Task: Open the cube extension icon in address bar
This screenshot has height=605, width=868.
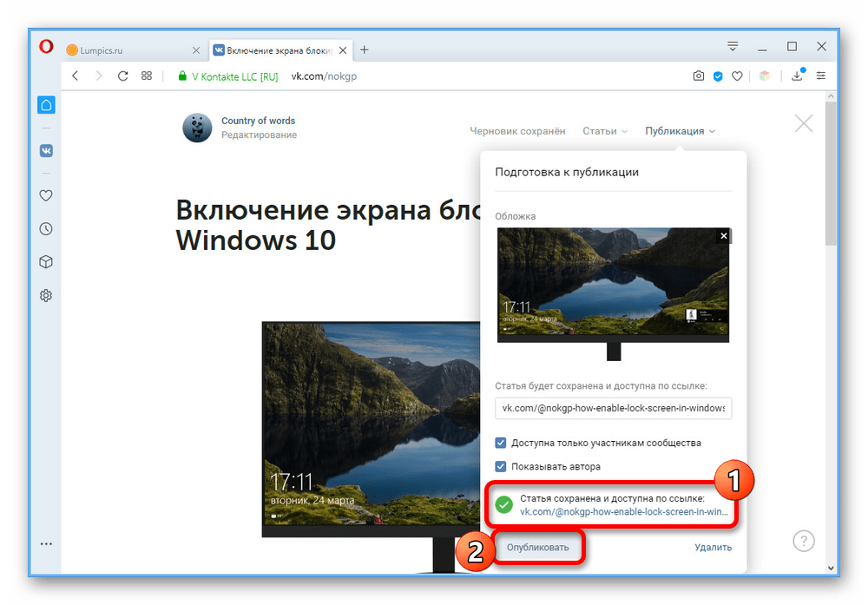Action: pyautogui.click(x=765, y=76)
